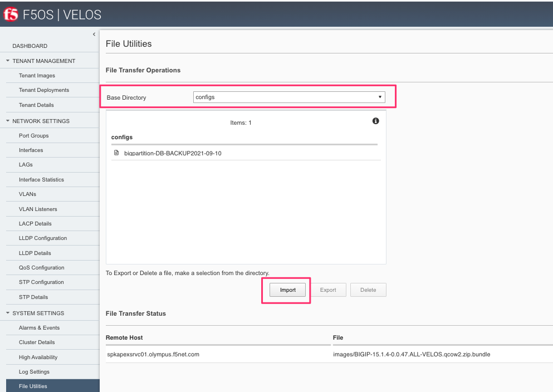Click the info icon in file list
The image size is (553, 392).
[375, 121]
